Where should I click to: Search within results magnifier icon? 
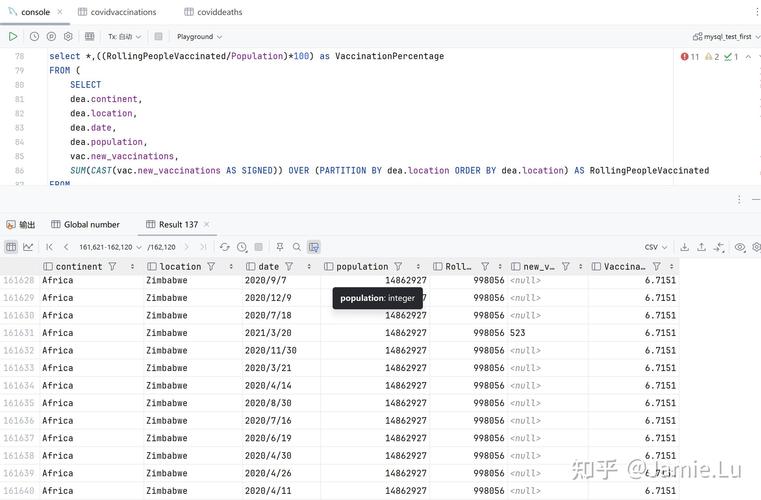pos(297,247)
